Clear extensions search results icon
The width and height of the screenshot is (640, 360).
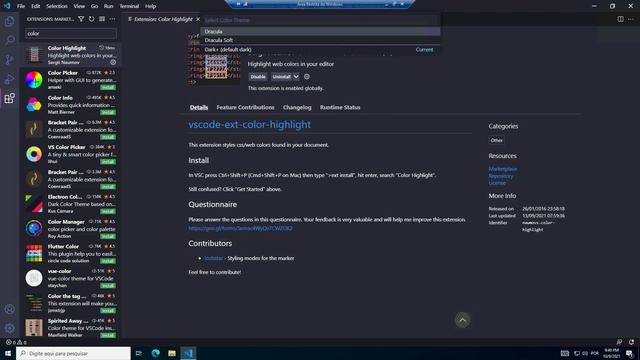pyautogui.click(x=102, y=19)
